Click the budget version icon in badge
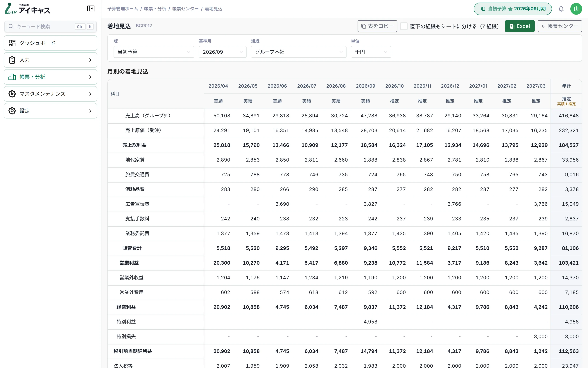The height and width of the screenshot is (368, 588). [x=483, y=9]
